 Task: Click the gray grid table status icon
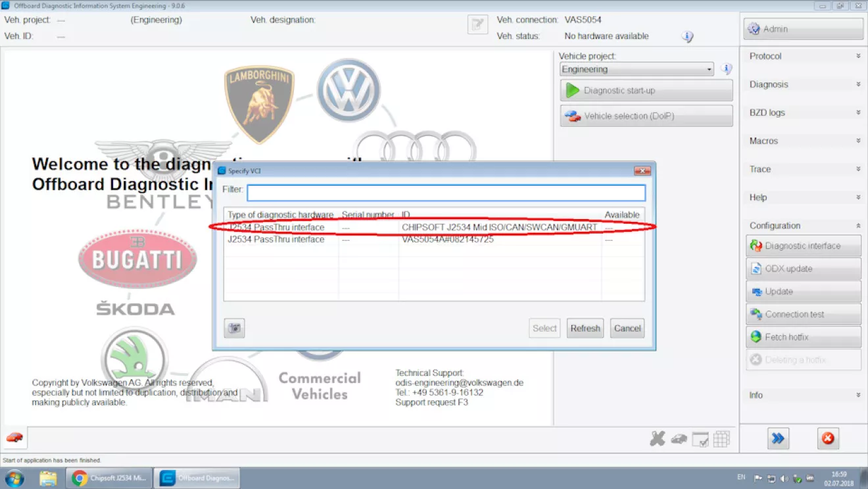pos(721,439)
